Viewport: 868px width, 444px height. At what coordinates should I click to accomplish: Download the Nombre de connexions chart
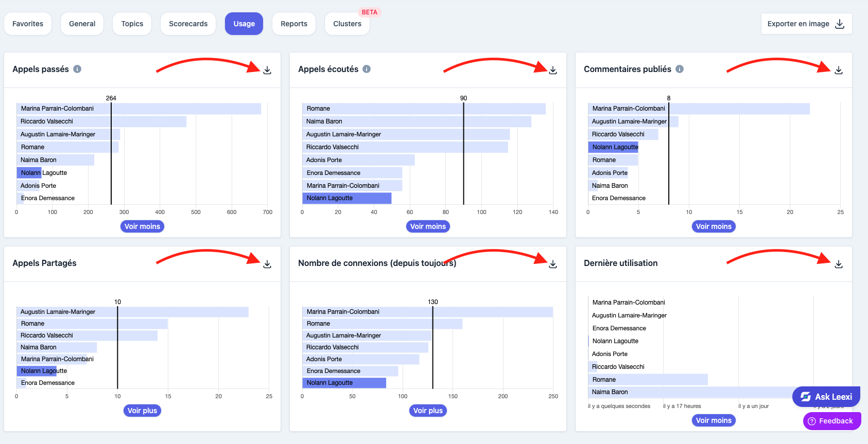click(553, 264)
